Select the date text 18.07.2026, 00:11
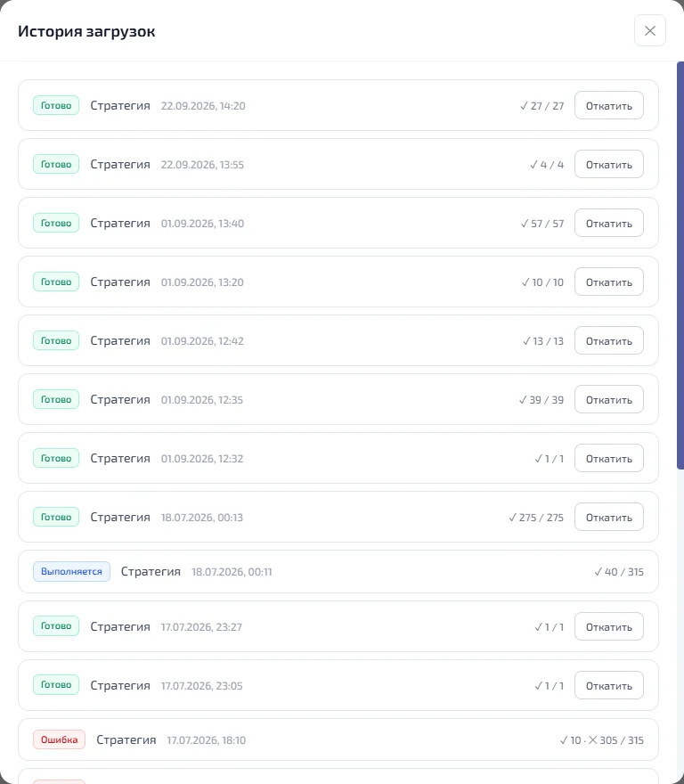 (232, 571)
